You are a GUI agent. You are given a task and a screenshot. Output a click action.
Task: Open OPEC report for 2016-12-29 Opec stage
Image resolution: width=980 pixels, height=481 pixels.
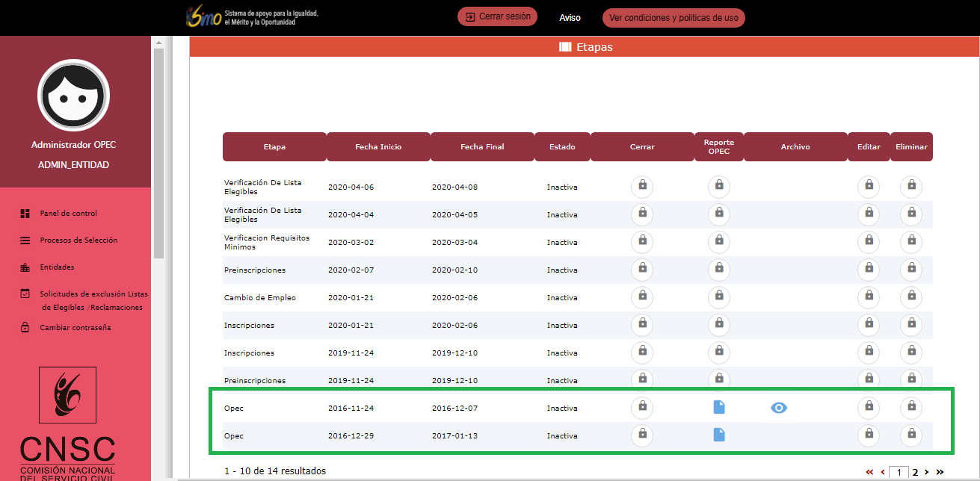pyautogui.click(x=718, y=435)
